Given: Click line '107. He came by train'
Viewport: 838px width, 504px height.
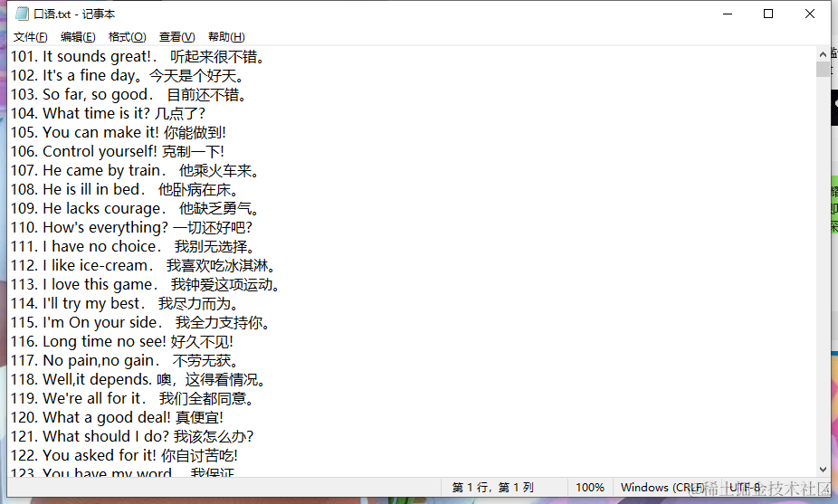Looking at the screenshot, I should coord(136,170).
